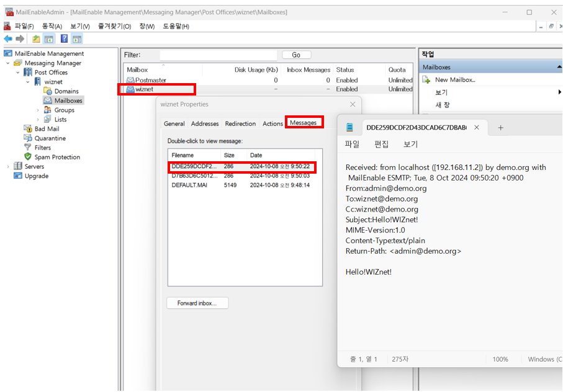Open the Notepad 보기 menu
Image resolution: width=563 pixels, height=392 pixels.
(410, 144)
